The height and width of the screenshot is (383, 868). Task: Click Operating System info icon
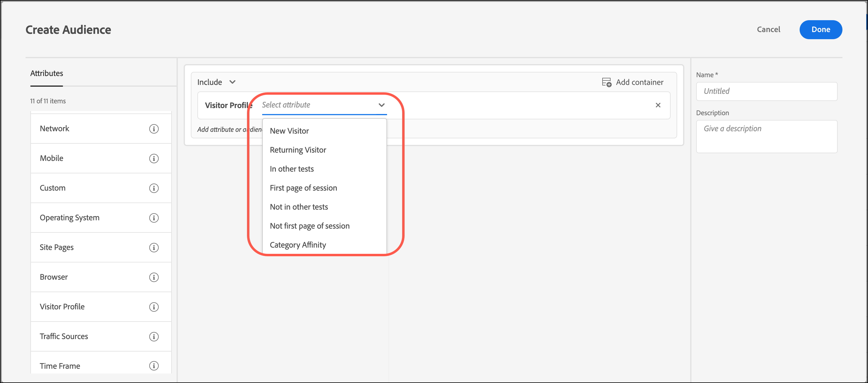154,218
